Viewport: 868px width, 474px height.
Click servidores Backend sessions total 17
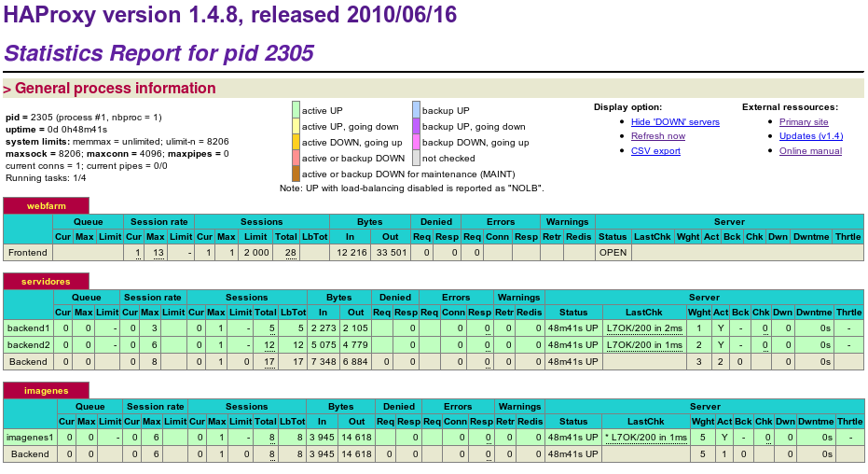[269, 362]
